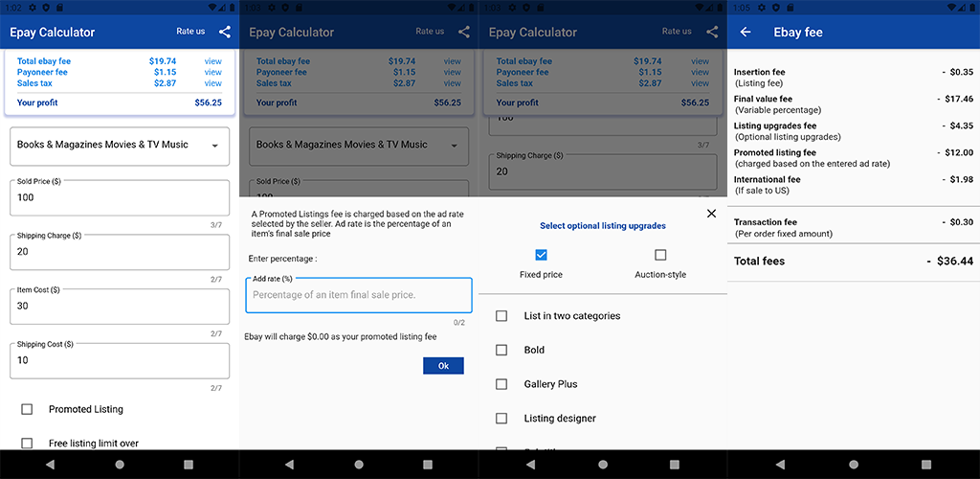Select Promoted listing fee row
Viewport: 980px width, 479px height.
tap(853, 158)
